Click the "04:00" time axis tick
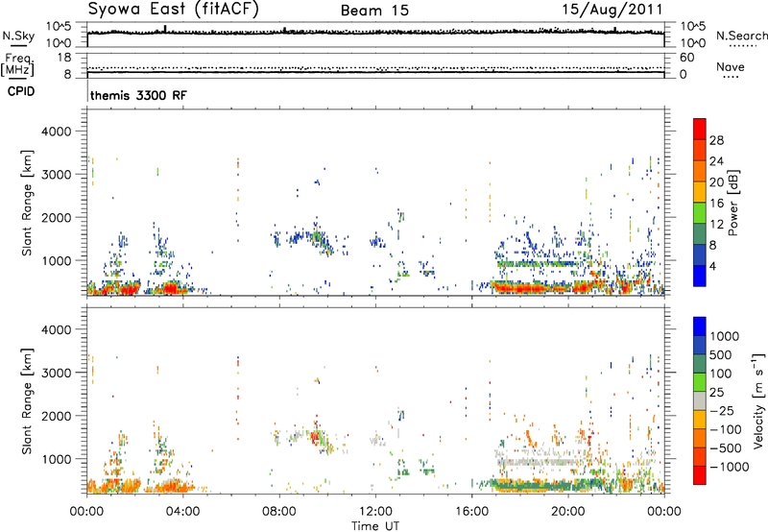The height and width of the screenshot is (532, 768). [x=182, y=512]
